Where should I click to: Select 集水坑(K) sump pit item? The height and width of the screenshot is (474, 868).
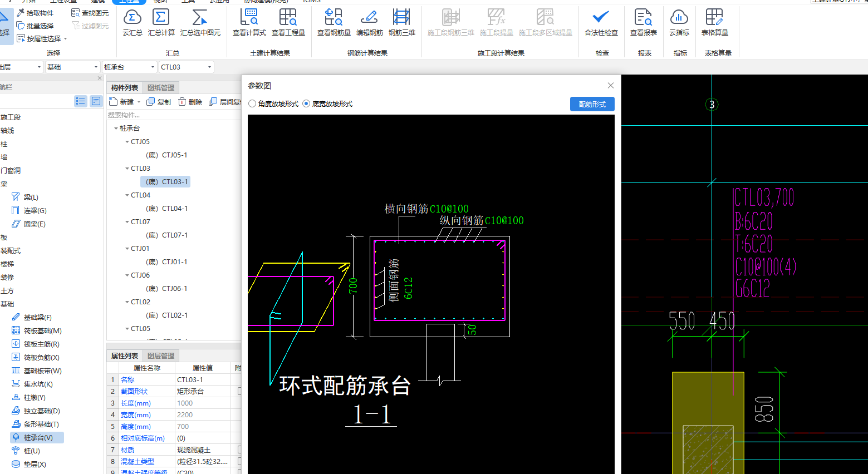point(32,384)
